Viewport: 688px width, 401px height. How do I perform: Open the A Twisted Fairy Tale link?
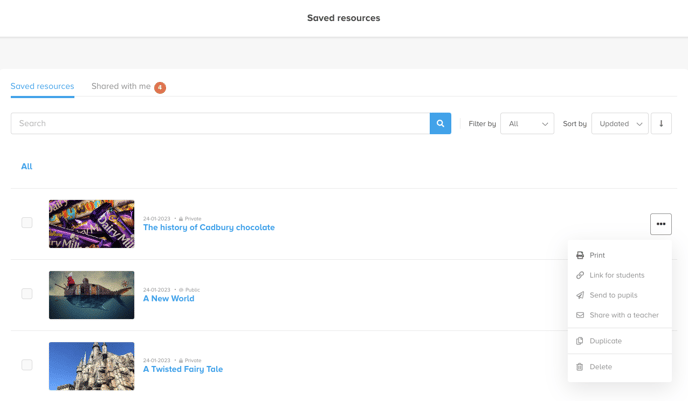click(183, 369)
